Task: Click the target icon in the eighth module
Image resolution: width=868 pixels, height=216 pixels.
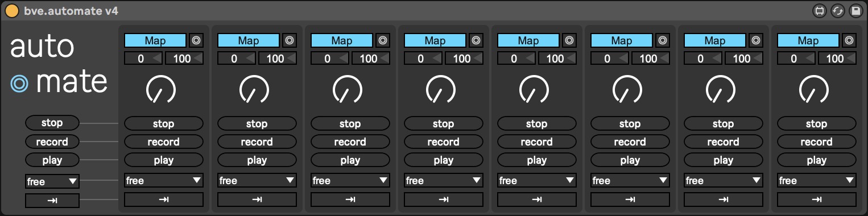Action: click(x=849, y=40)
